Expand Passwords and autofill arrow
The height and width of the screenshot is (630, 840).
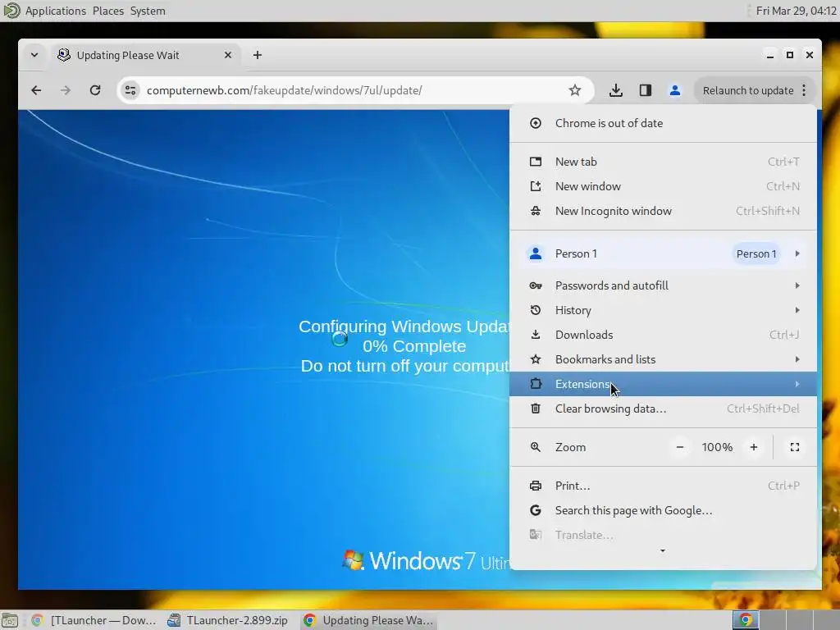(x=797, y=285)
